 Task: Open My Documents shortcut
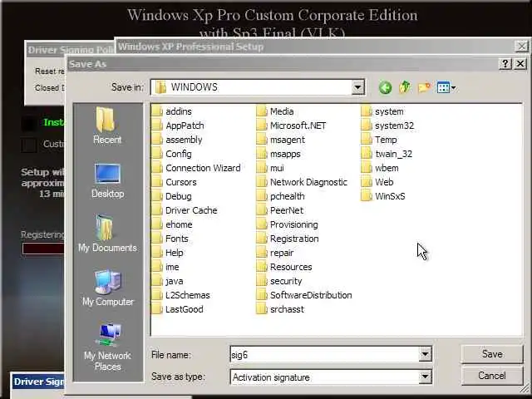pyautogui.click(x=107, y=234)
